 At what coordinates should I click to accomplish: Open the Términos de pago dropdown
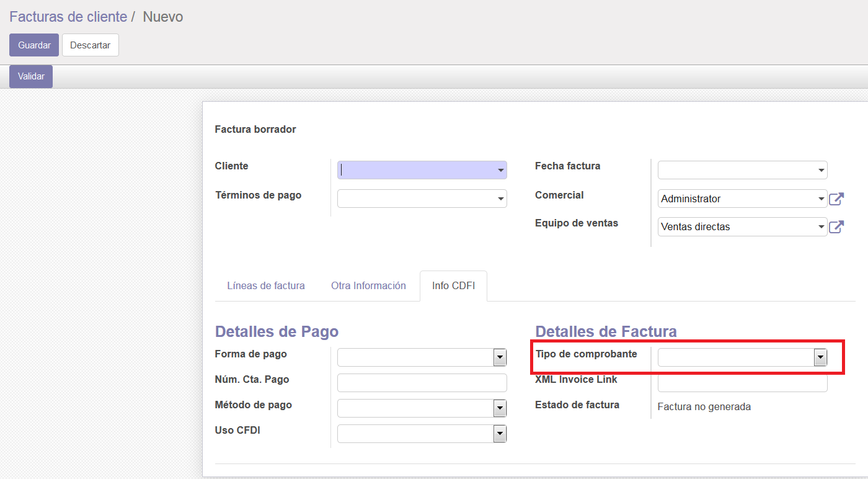[x=422, y=199]
